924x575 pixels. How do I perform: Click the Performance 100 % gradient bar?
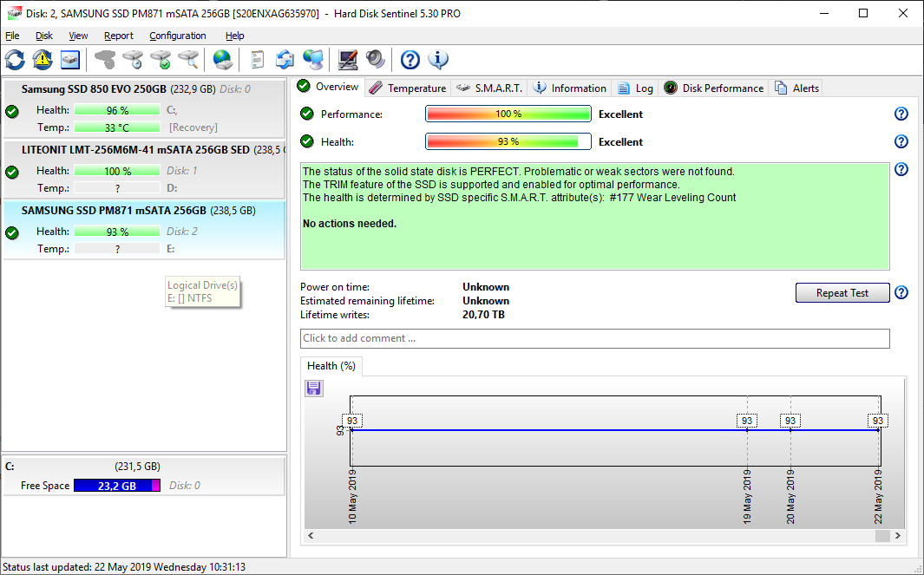click(x=508, y=114)
